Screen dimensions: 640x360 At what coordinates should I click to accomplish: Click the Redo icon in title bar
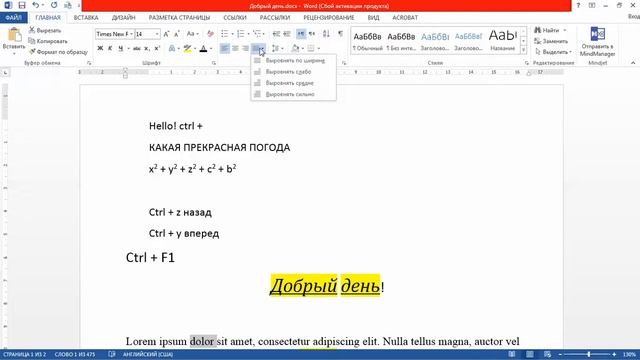coord(54,5)
